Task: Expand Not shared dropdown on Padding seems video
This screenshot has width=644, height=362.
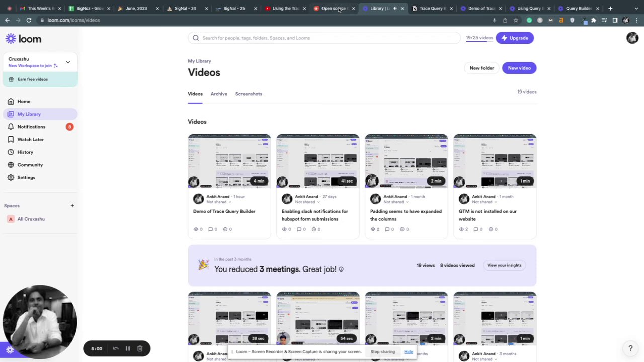Action: pyautogui.click(x=397, y=202)
